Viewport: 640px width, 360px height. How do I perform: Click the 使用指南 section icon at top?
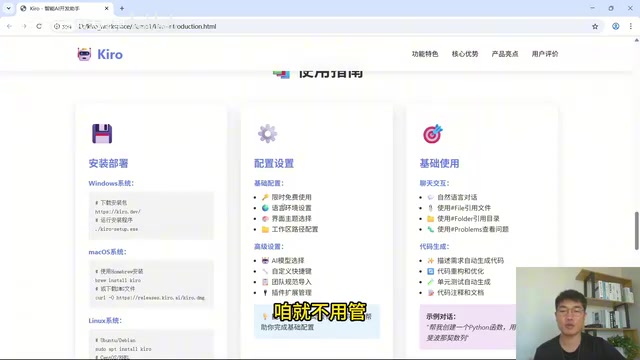point(282,74)
